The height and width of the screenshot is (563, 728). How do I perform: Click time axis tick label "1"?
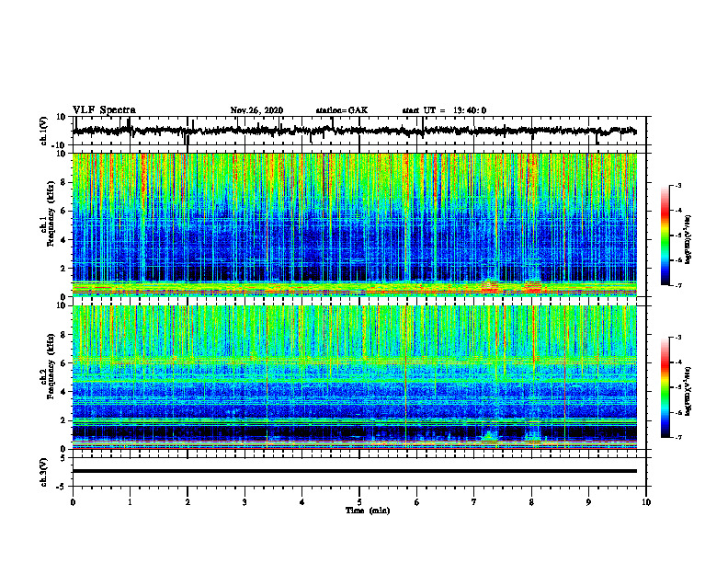(x=130, y=502)
